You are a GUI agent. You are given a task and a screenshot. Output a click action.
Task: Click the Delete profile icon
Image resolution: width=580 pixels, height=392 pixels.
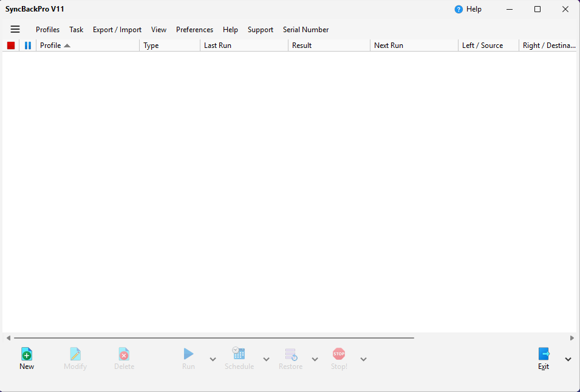click(x=124, y=354)
